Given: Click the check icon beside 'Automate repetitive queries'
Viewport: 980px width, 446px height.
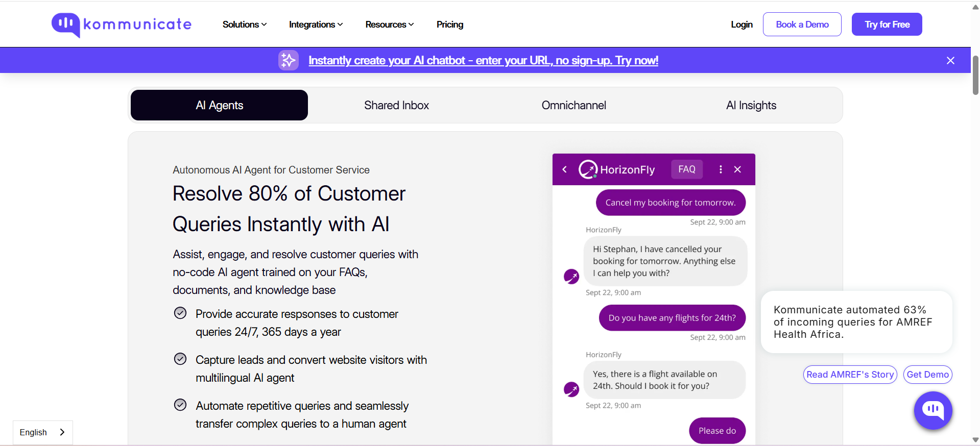Looking at the screenshot, I should (x=180, y=405).
